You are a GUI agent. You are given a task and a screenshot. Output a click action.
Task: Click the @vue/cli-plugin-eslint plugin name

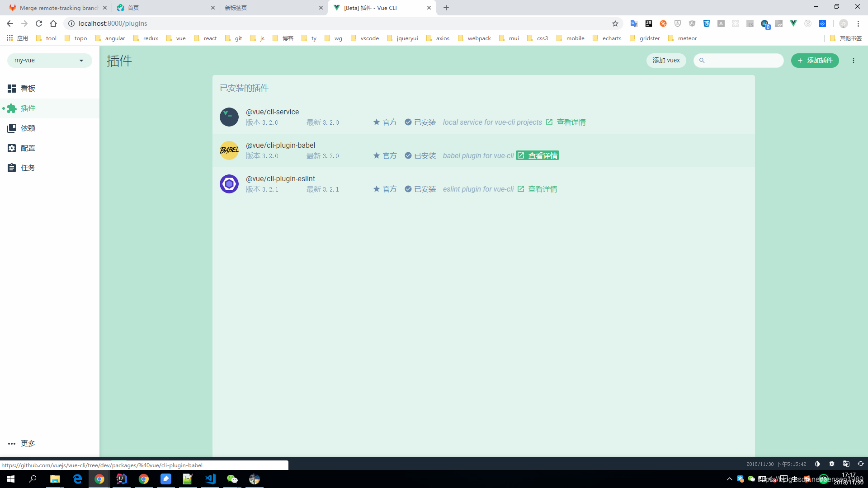click(x=280, y=179)
